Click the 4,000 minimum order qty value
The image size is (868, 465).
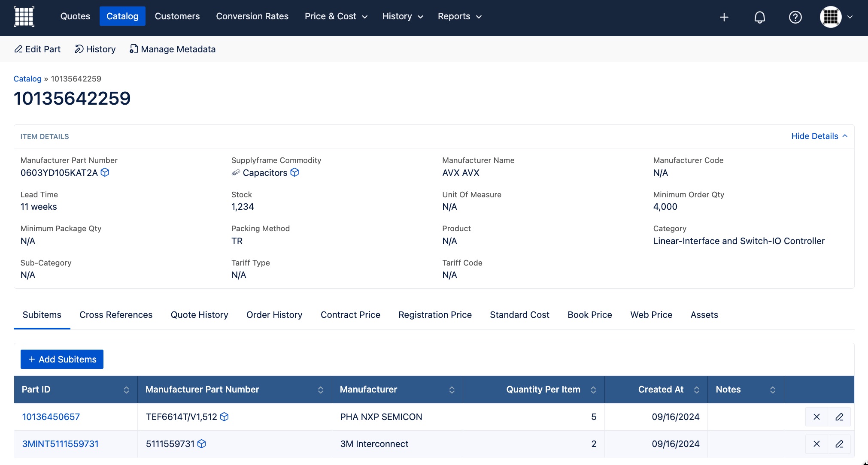[665, 207]
